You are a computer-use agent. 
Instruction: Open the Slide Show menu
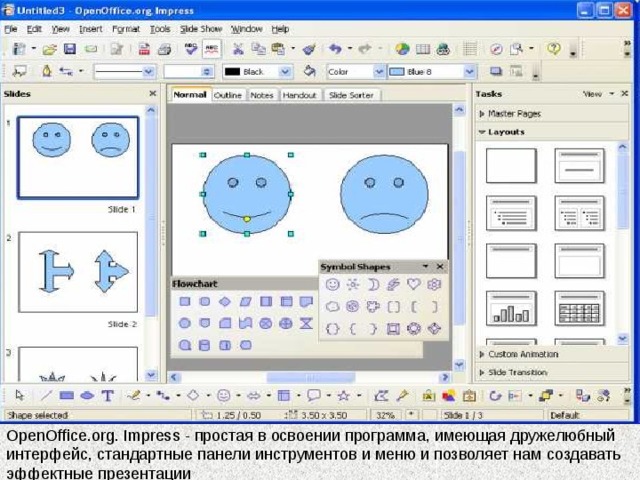pos(201,29)
